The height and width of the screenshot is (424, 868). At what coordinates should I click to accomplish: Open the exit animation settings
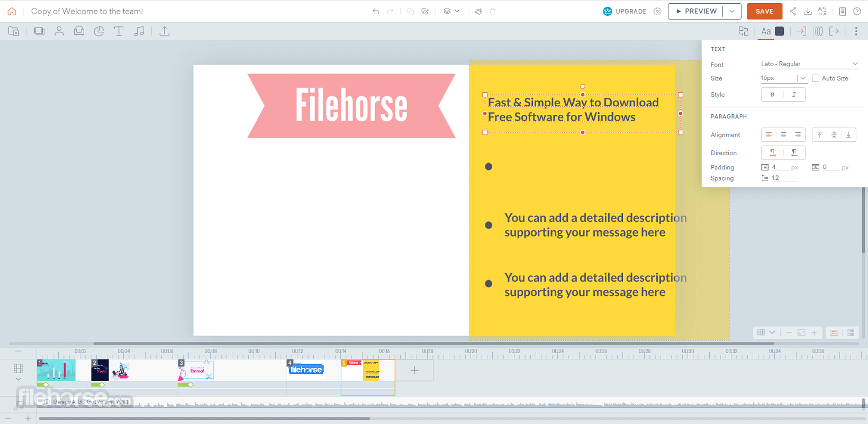pos(834,31)
